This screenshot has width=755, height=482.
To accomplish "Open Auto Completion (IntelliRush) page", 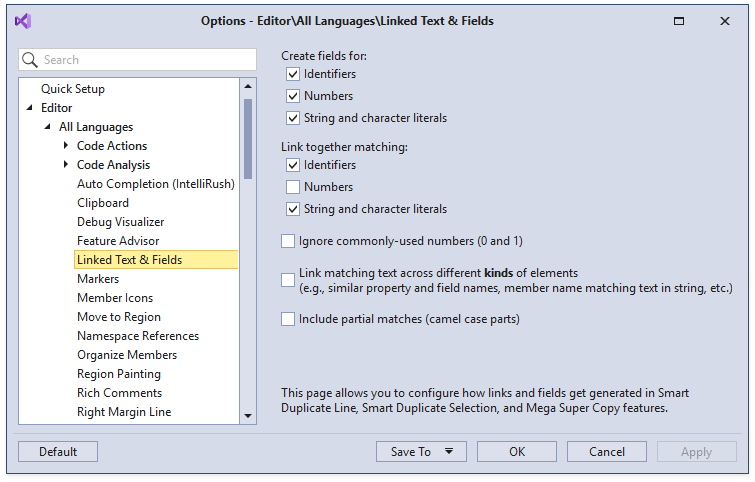I will [x=156, y=184].
